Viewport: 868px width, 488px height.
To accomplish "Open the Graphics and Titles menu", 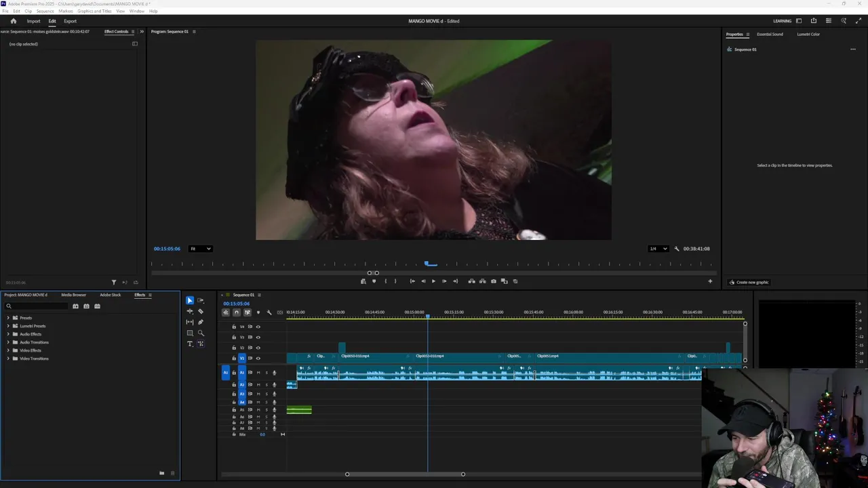I will [94, 12].
